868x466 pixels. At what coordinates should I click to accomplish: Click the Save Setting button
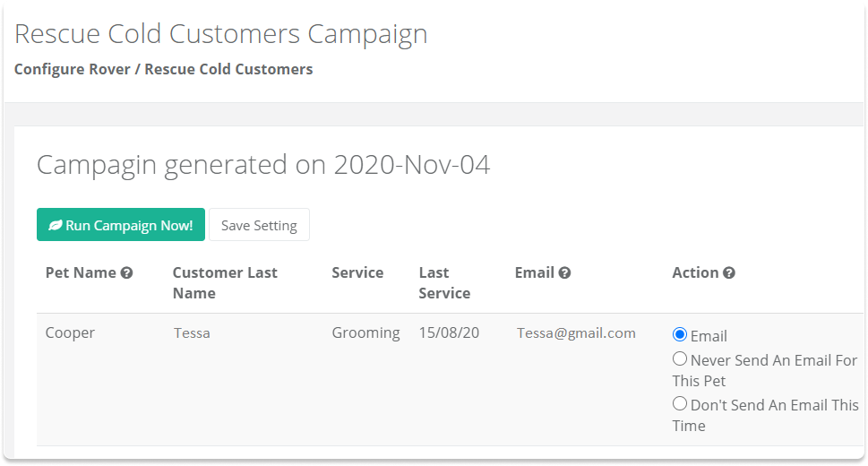(259, 224)
